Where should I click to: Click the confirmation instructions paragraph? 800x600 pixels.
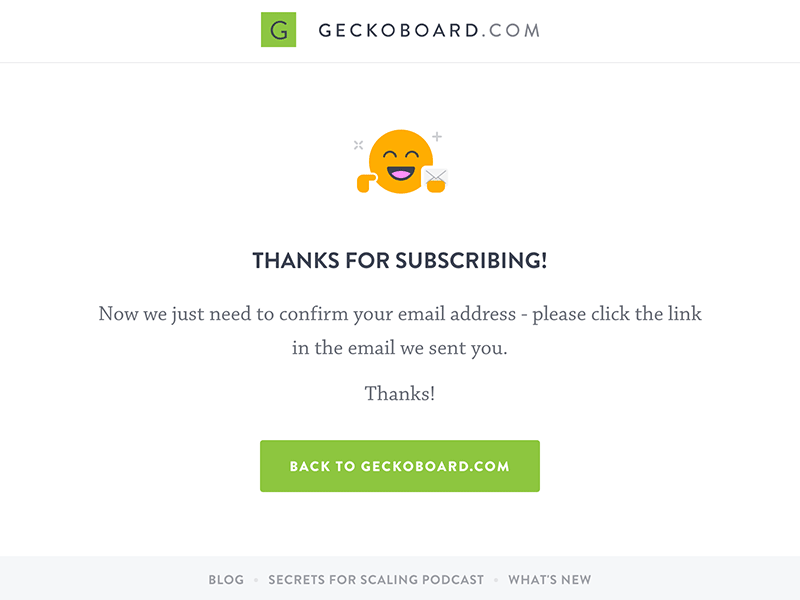pyautogui.click(x=400, y=330)
